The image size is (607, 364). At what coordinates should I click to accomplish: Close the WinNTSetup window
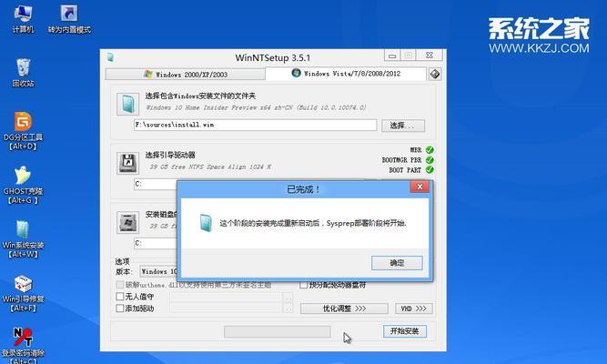430,56
